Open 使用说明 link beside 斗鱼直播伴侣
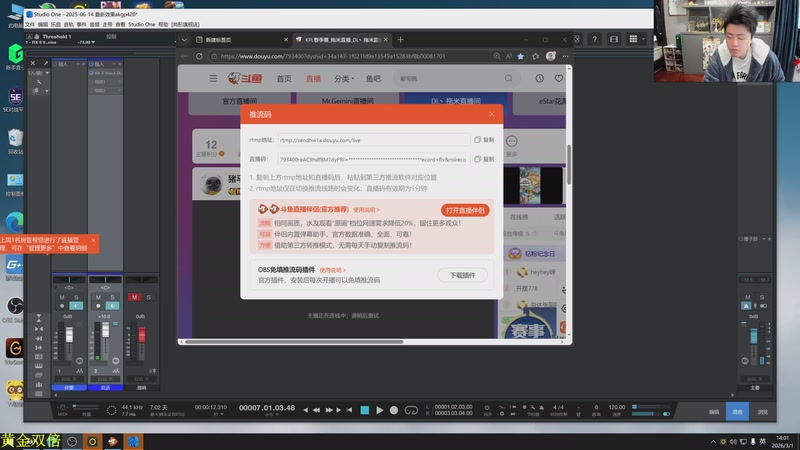Image resolution: width=800 pixels, height=450 pixels. pyautogui.click(x=366, y=210)
